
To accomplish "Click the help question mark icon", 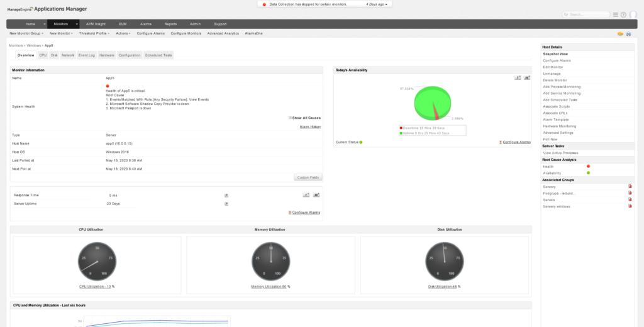I will pyautogui.click(x=623, y=14).
